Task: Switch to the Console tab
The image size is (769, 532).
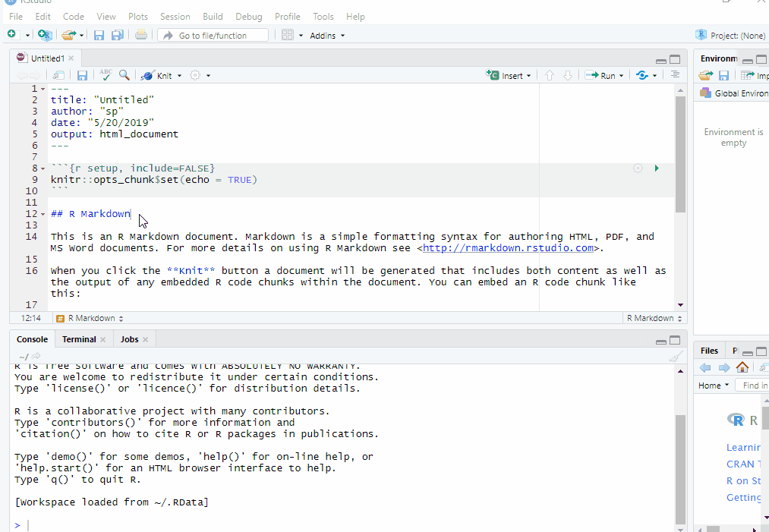Action: (32, 339)
